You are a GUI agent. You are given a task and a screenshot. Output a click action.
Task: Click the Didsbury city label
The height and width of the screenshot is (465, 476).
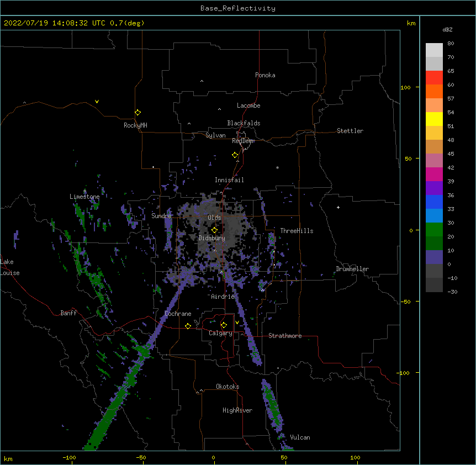click(x=212, y=238)
